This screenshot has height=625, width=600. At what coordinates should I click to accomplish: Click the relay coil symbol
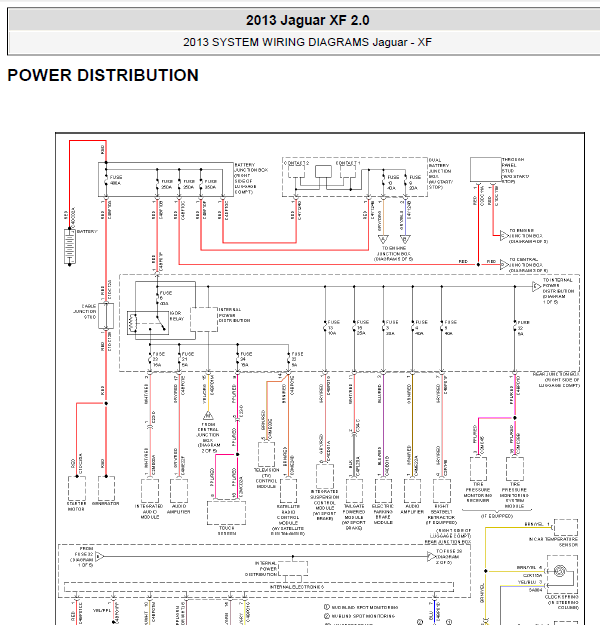133,323
